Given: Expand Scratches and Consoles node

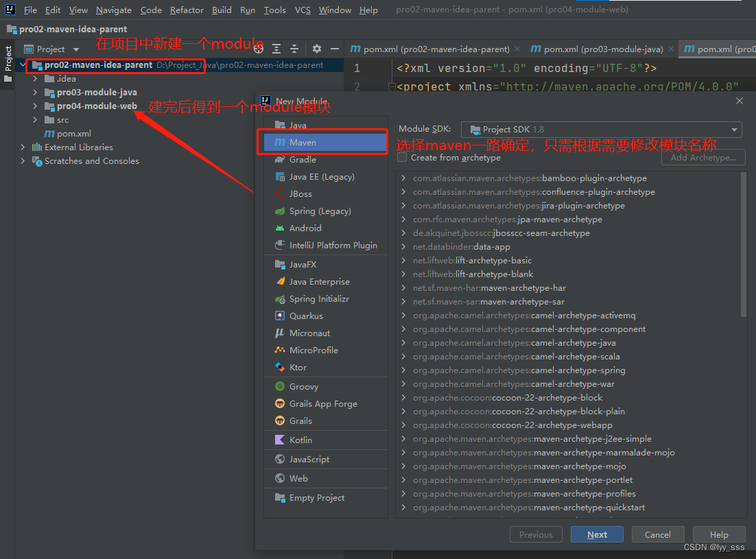Looking at the screenshot, I should point(23,161).
